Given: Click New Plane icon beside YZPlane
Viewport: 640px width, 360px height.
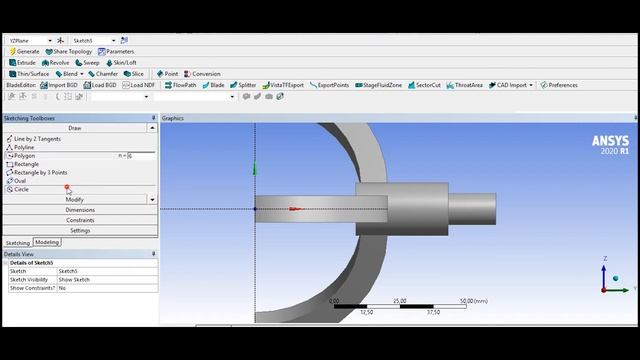Looking at the screenshot, I should tap(60, 40).
